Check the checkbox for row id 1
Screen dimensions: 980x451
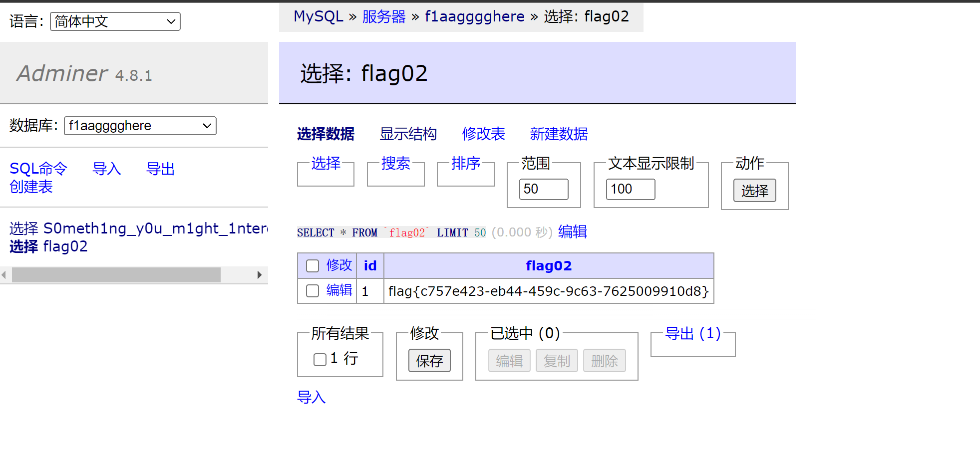313,291
